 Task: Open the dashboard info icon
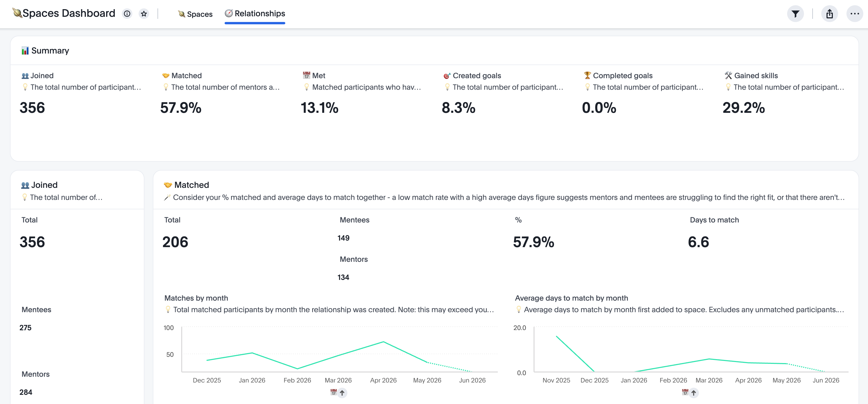click(127, 14)
